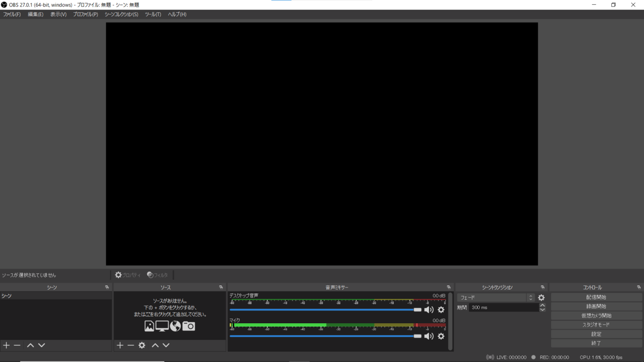Add a new source with plus icon
This screenshot has height=362, width=644.
pyautogui.click(x=120, y=345)
